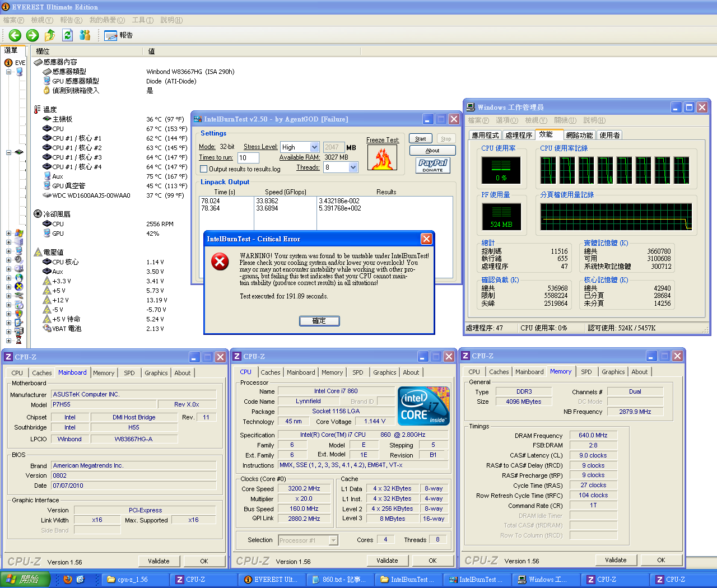
Task: Switch to Windows 工... task manager taskbar item
Action: click(547, 580)
